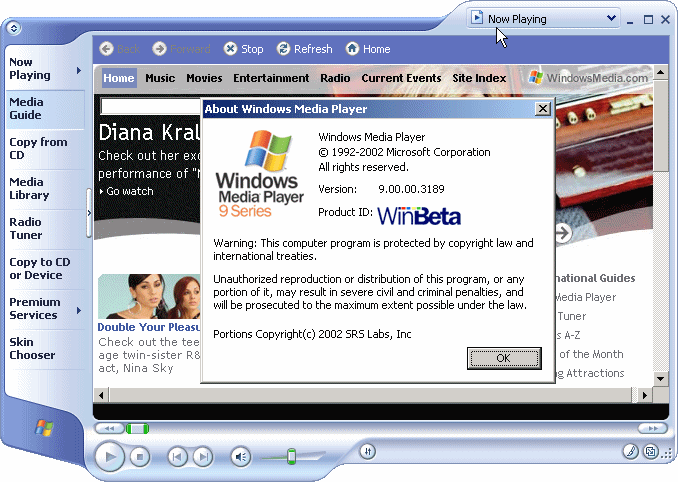This screenshot has height=482, width=678.
Task: Click the Back navigation arrow icon
Action: click(106, 49)
